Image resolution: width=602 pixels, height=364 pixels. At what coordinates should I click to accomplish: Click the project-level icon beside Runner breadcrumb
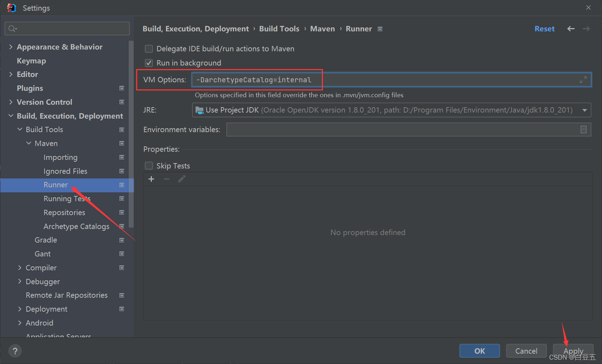[380, 29]
